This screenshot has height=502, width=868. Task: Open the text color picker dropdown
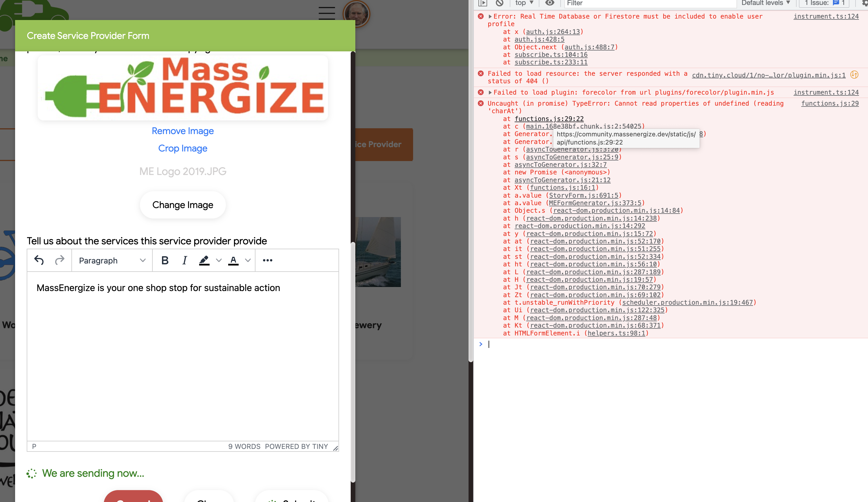248,260
